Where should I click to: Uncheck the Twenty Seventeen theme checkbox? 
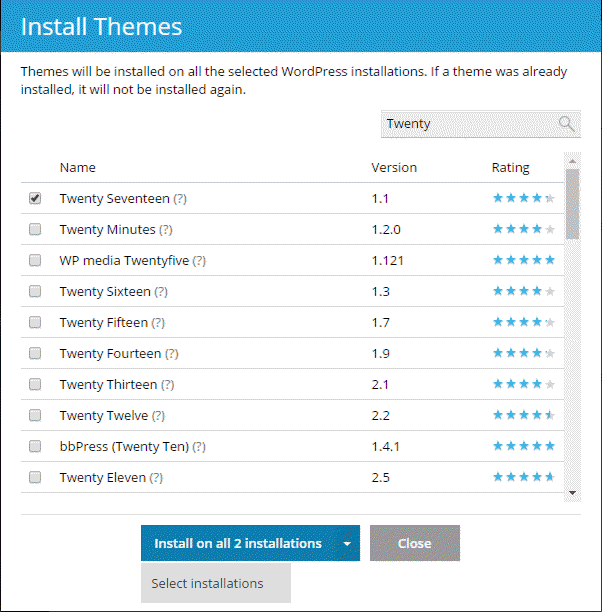[x=35, y=199]
